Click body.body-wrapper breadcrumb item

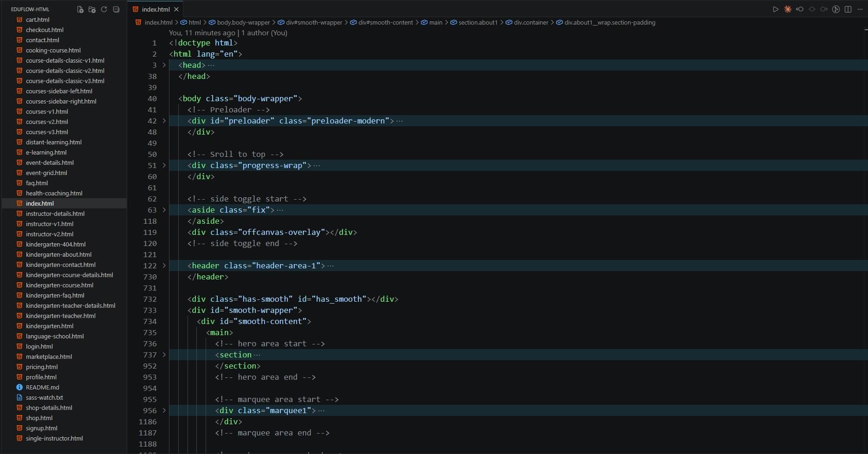243,22
